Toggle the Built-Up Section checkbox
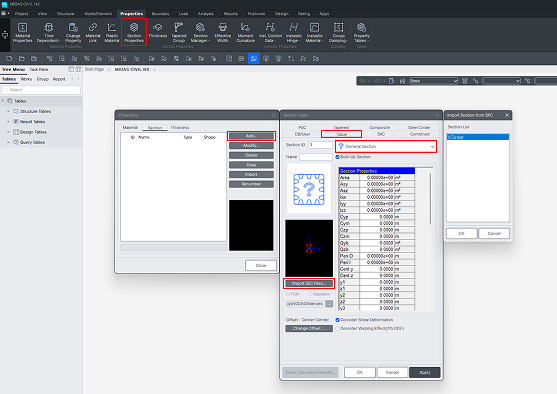Image resolution: width=557 pixels, height=394 pixels. click(338, 157)
